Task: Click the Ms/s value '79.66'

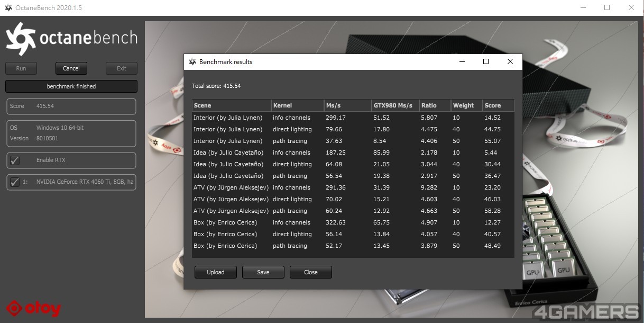Action: click(334, 129)
